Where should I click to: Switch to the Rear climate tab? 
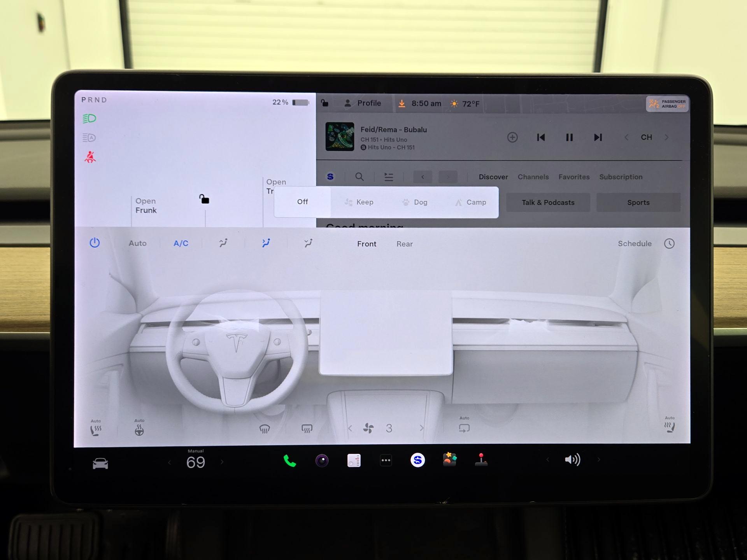404,244
